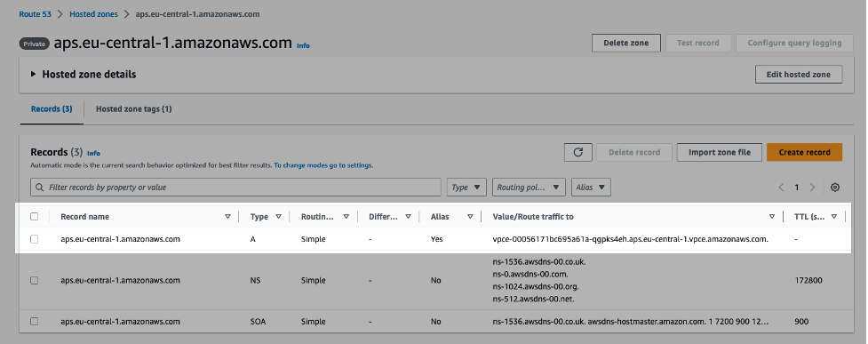Sort by Record name column arrow

pos(227,217)
